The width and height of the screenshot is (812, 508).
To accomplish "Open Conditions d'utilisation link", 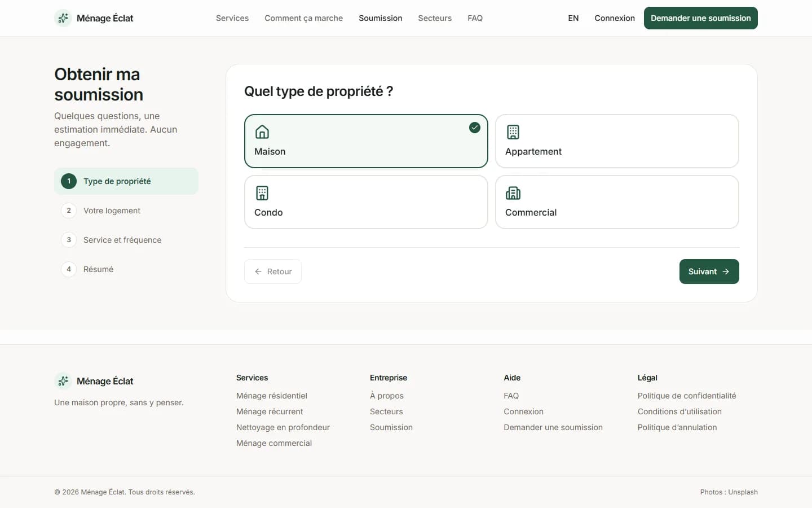I will point(679,411).
